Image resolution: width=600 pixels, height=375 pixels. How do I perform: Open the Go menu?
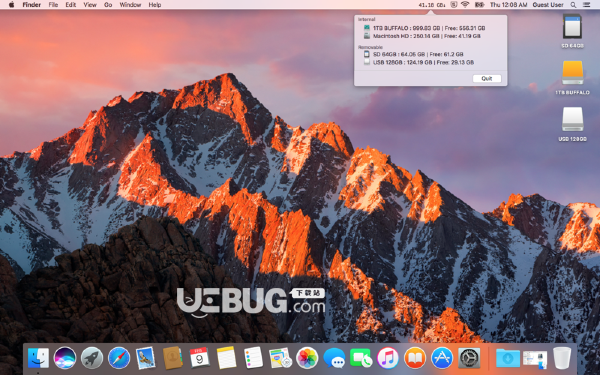point(108,5)
